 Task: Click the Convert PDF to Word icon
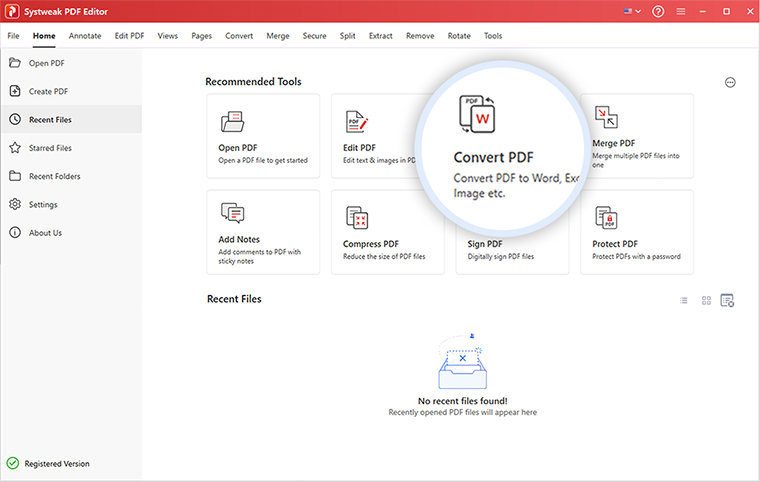pyautogui.click(x=477, y=114)
